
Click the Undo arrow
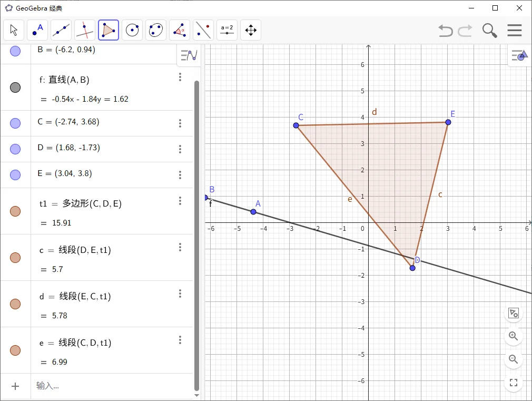446,30
